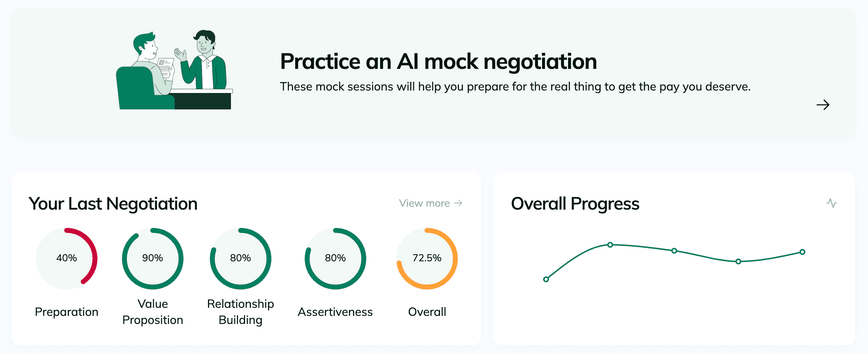The image size is (868, 354).
Task: Click the Assertiveness label
Action: pos(335,312)
